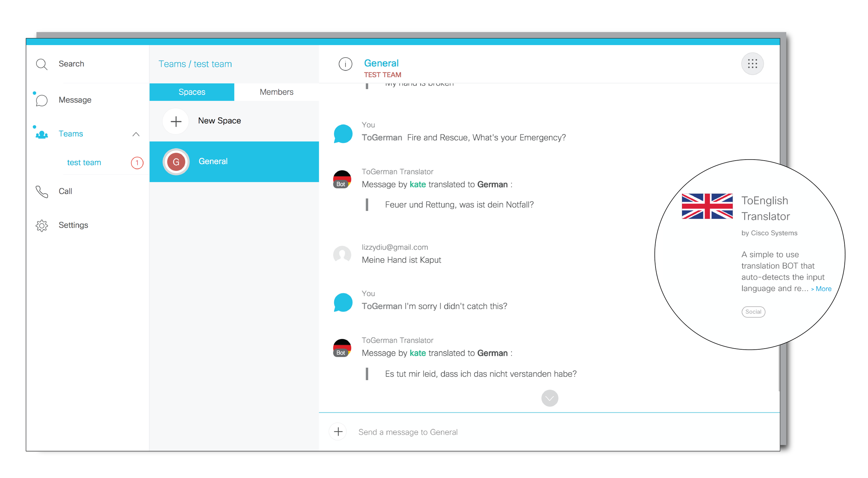Open Message via speech bubble icon

tap(42, 100)
